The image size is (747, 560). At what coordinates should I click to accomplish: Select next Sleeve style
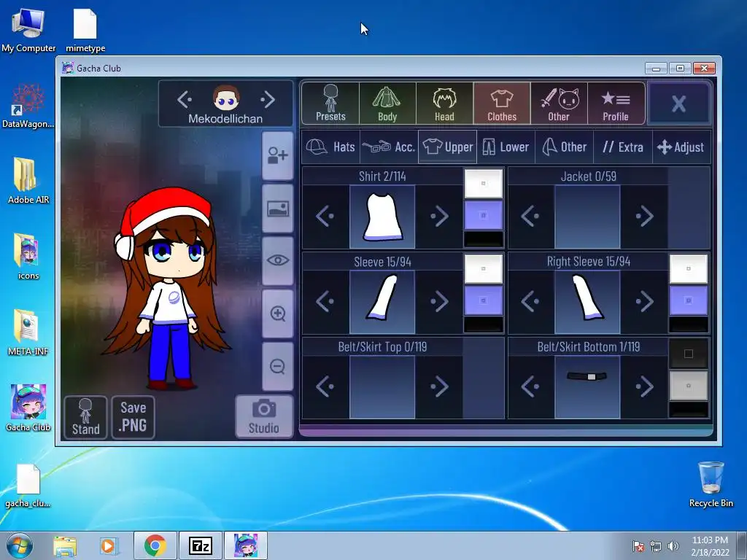[x=439, y=302]
